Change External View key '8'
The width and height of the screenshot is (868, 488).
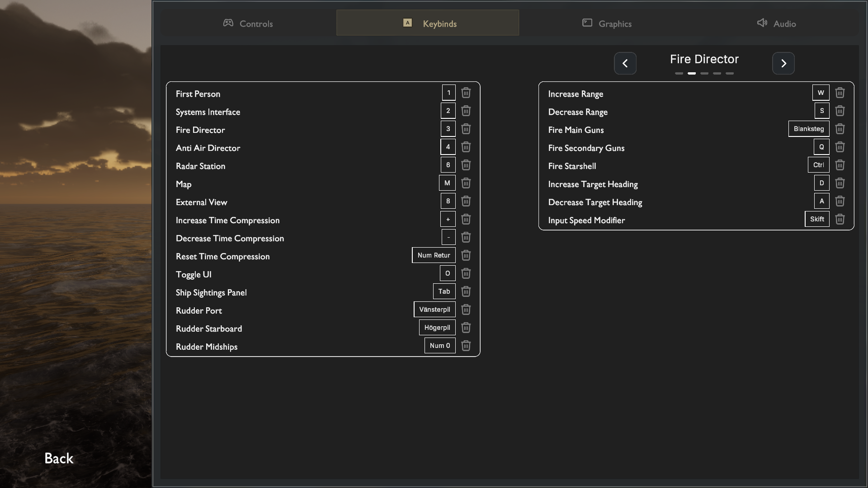(448, 201)
